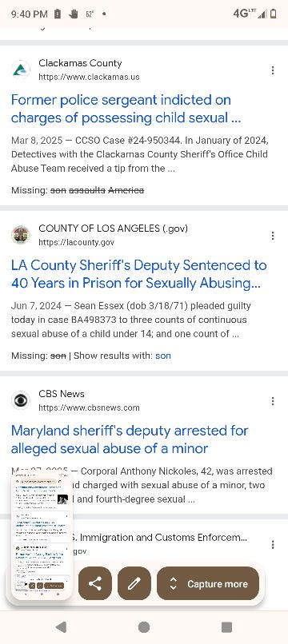
Task: Tap the https://www.clackamas.us URL text
Action: click(x=89, y=77)
